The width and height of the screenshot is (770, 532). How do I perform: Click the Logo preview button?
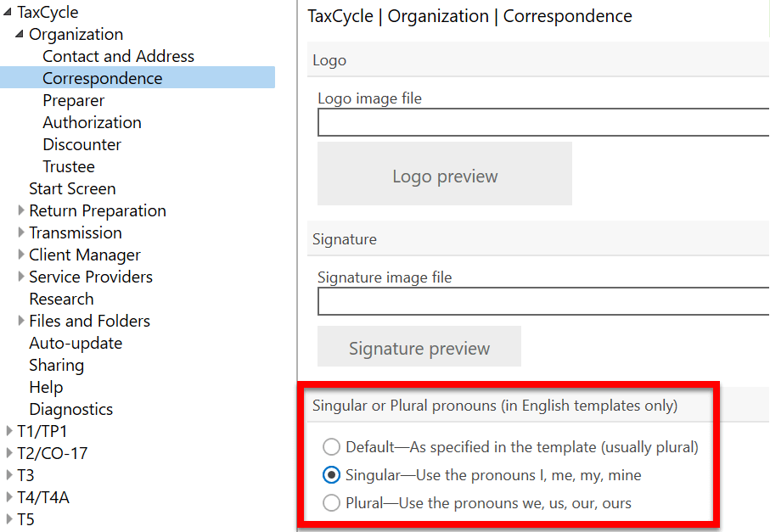click(445, 176)
